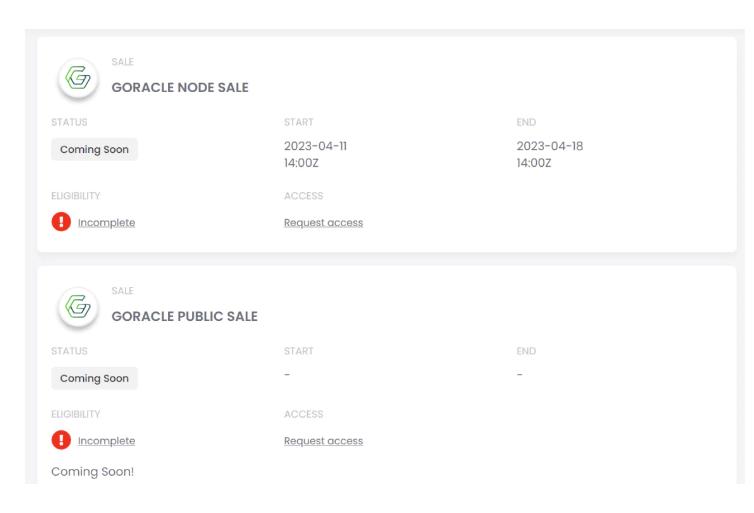754x513 pixels.
Task: Click ELIGIBILITY label in Node Sale card
Action: (75, 196)
